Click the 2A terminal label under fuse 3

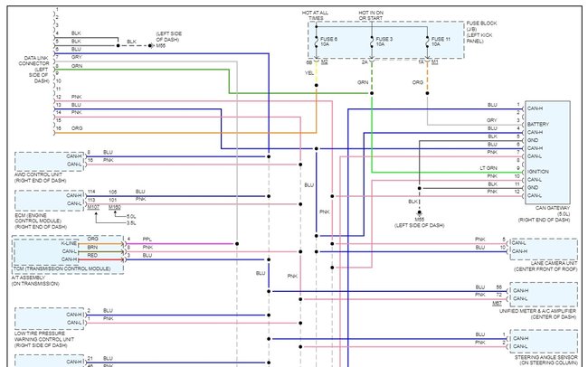click(365, 62)
